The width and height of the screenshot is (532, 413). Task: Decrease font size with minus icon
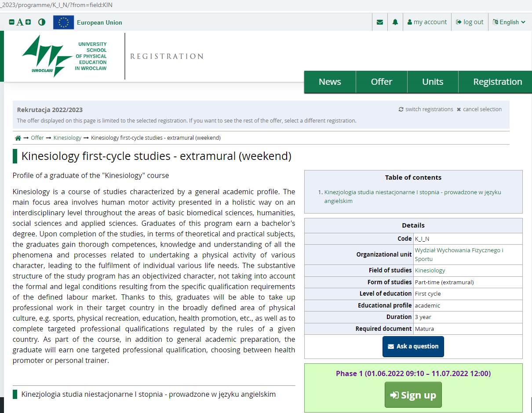[x=12, y=22]
